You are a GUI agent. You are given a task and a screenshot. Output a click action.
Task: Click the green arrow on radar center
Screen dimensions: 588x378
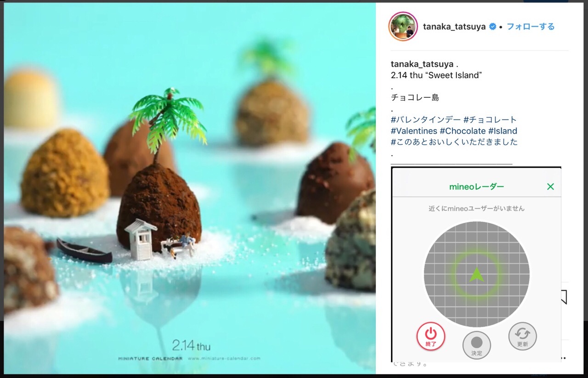point(477,275)
